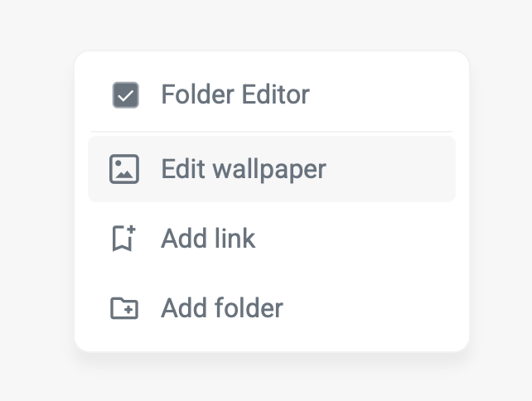Open the highlighted Edit wallpaper row

(271, 169)
